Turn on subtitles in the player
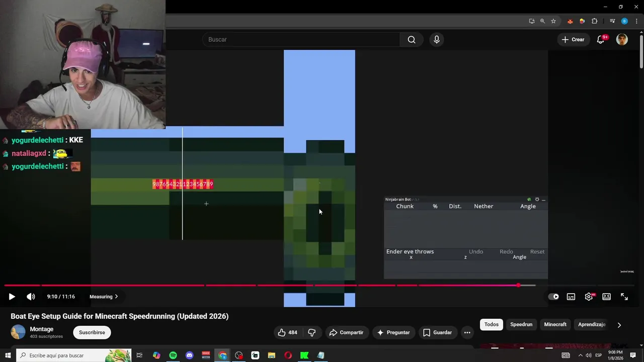Image resolution: width=644 pixels, height=362 pixels. [x=571, y=297]
